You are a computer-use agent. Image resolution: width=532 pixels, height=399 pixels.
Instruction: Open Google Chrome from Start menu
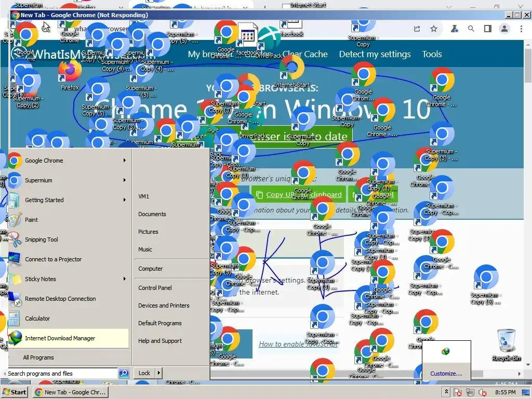point(68,161)
